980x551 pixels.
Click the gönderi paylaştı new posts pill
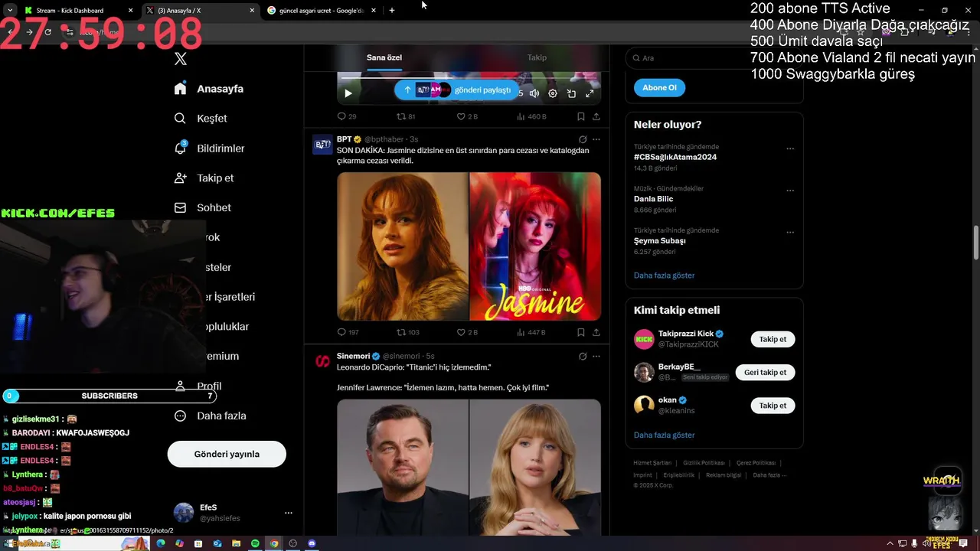(x=456, y=90)
